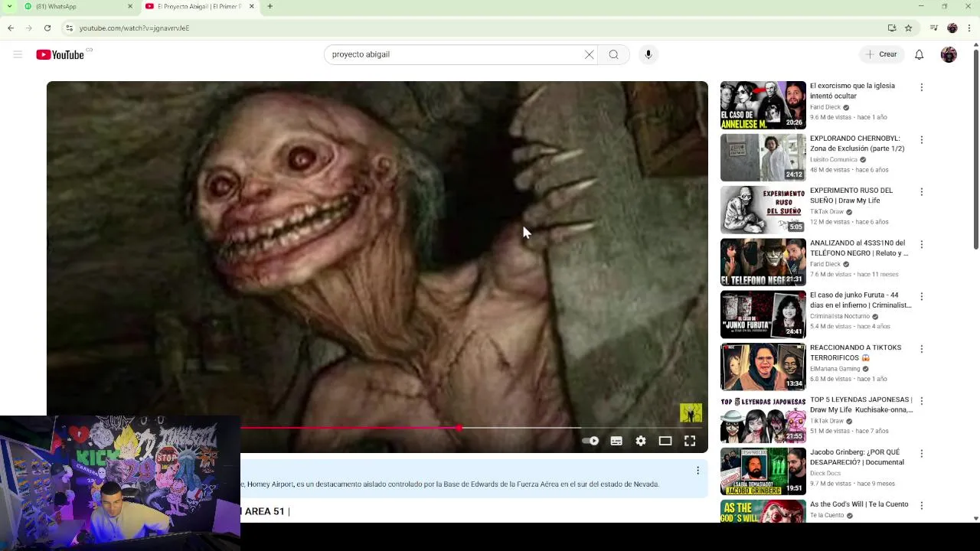Open the site information icon in address bar
980x551 pixels.
(x=70, y=28)
